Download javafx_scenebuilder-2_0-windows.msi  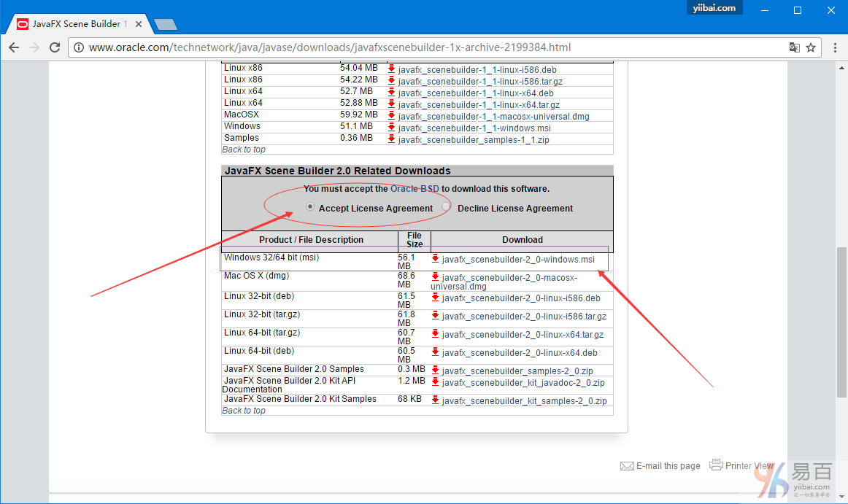click(518, 259)
